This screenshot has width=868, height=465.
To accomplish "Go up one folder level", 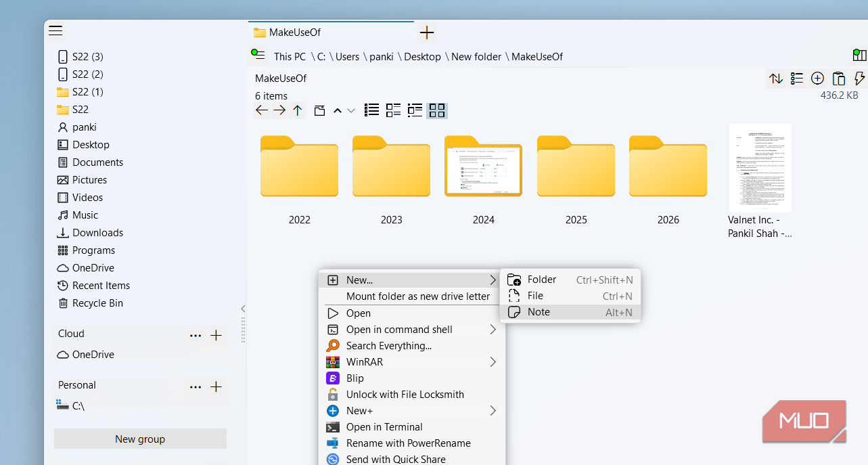I will (298, 110).
